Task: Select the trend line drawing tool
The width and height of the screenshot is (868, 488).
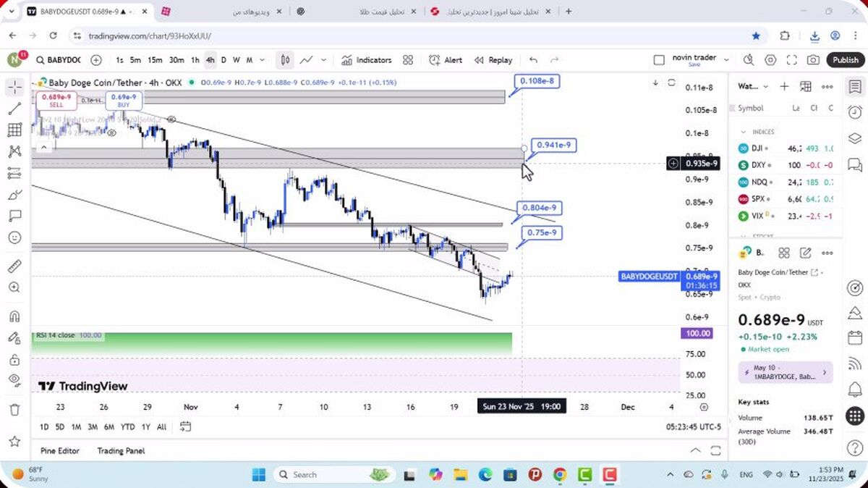Action: [x=14, y=109]
